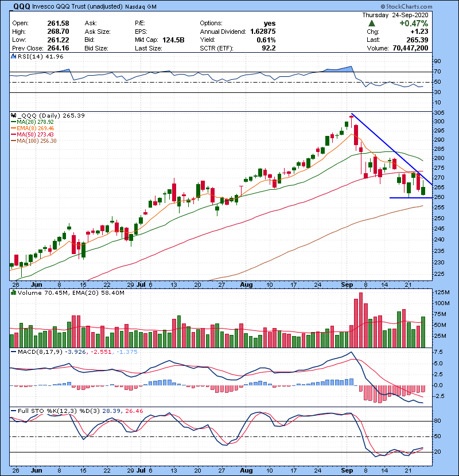Click the Invesco QQQ Trust (unadjusted) name
Image resolution: width=459 pixels, height=476 pixels.
pyautogui.click(x=77, y=7)
